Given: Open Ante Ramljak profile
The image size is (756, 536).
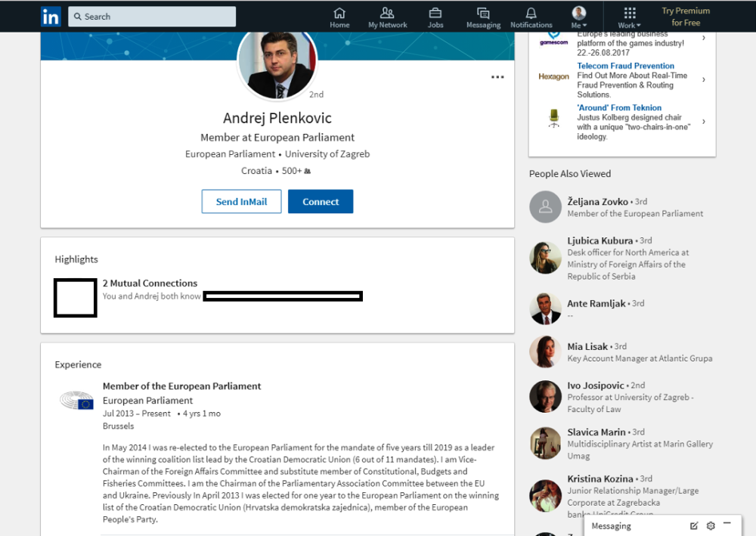Looking at the screenshot, I should click(x=596, y=304).
